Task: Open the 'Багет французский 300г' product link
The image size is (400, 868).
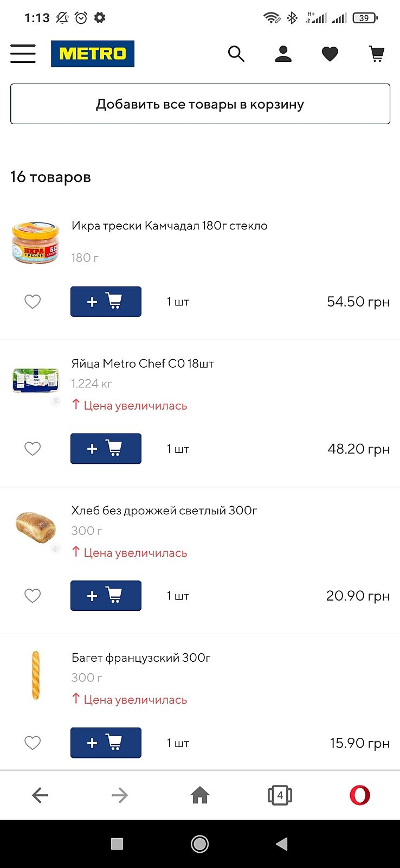Action: (141, 658)
